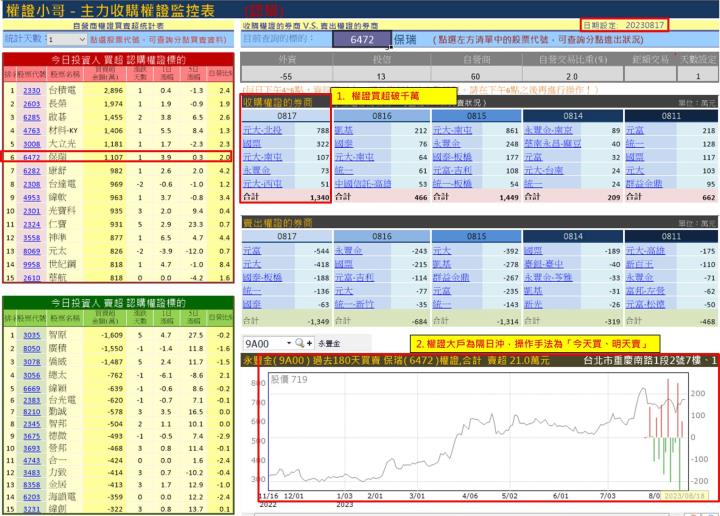Click broker 國泰-板橋 with 177 in 0815 buyers
This screenshot has height=516, width=720.
click(x=452, y=157)
